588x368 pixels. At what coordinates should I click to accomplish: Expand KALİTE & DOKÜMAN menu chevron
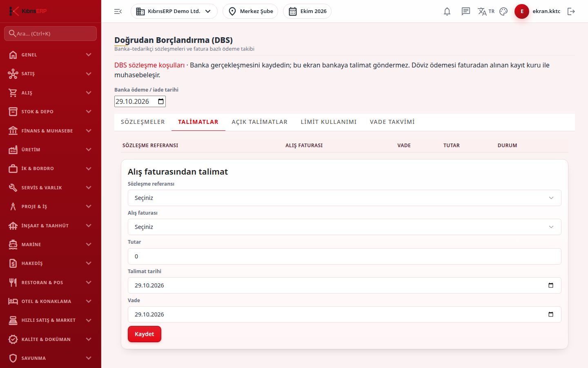(x=89, y=339)
